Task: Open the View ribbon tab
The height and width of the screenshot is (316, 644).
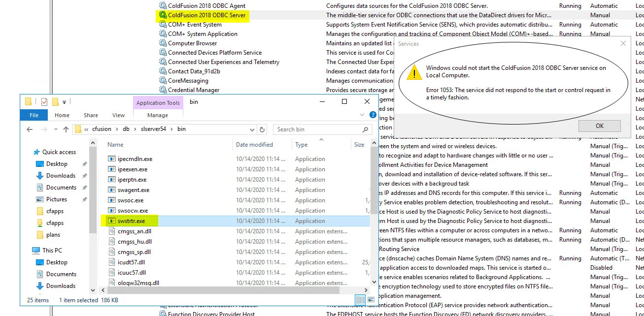Action: point(118,115)
